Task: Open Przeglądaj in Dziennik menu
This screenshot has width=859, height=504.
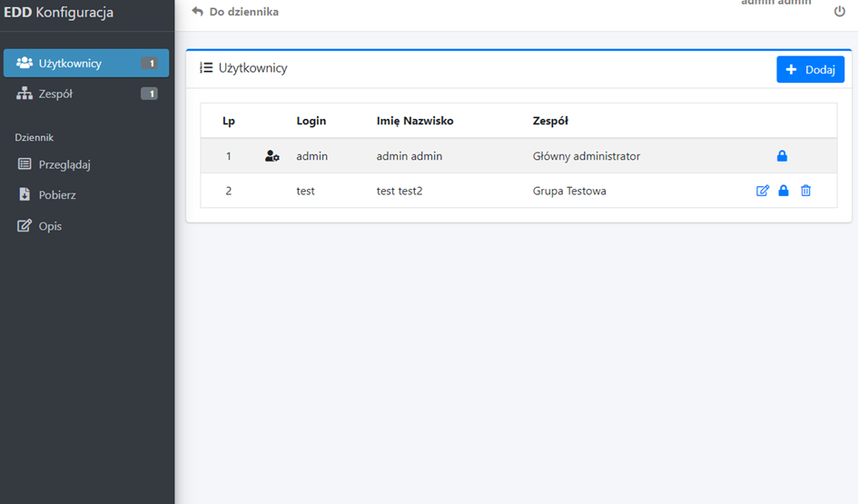Action: [64, 164]
